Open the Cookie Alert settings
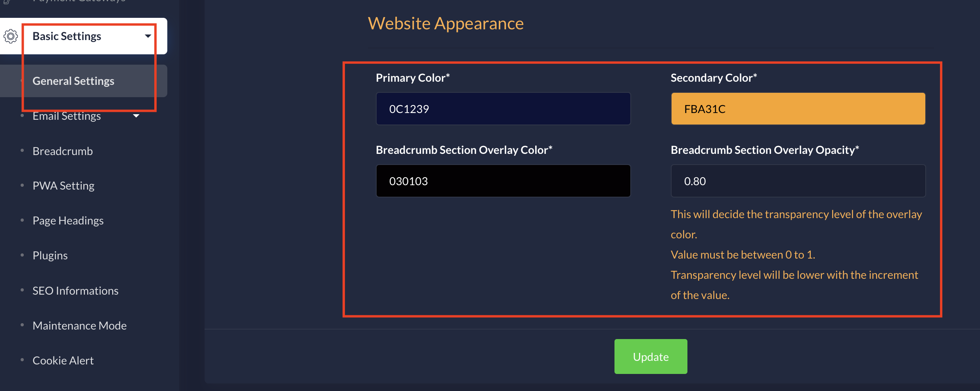Viewport: 980px width, 391px height. [63, 360]
